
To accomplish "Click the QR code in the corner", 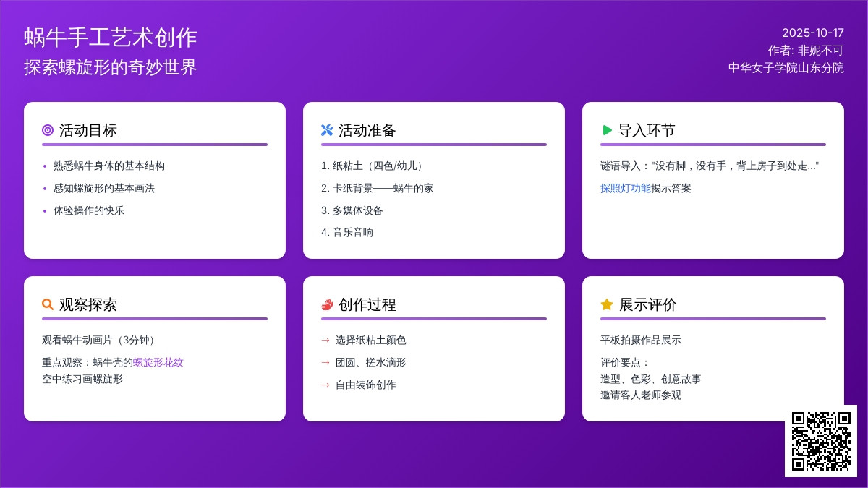I will tap(821, 441).
